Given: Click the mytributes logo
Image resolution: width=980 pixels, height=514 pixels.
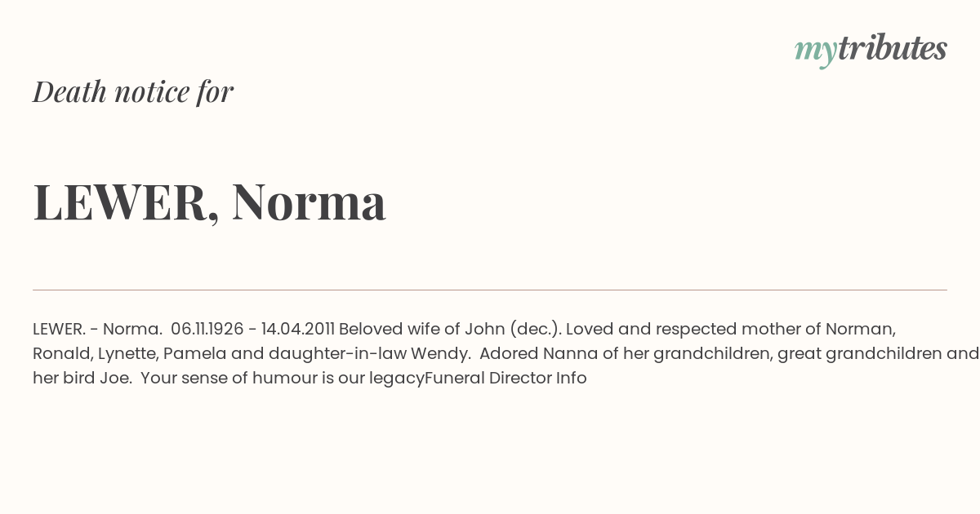Looking at the screenshot, I should (871, 50).
